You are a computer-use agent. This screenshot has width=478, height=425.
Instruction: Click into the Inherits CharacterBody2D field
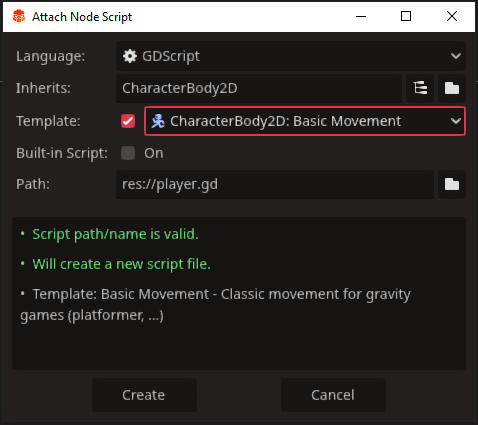coord(259,88)
